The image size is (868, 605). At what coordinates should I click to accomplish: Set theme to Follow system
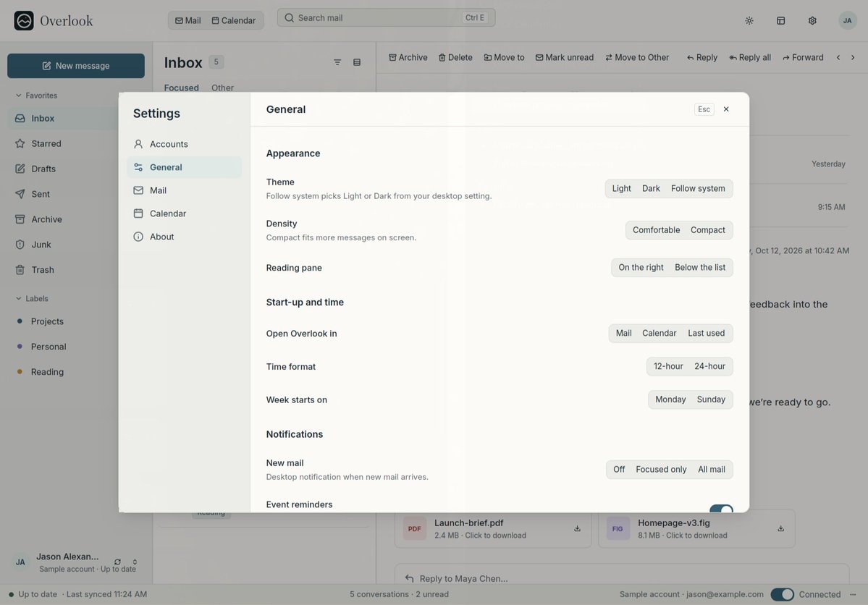pyautogui.click(x=697, y=189)
